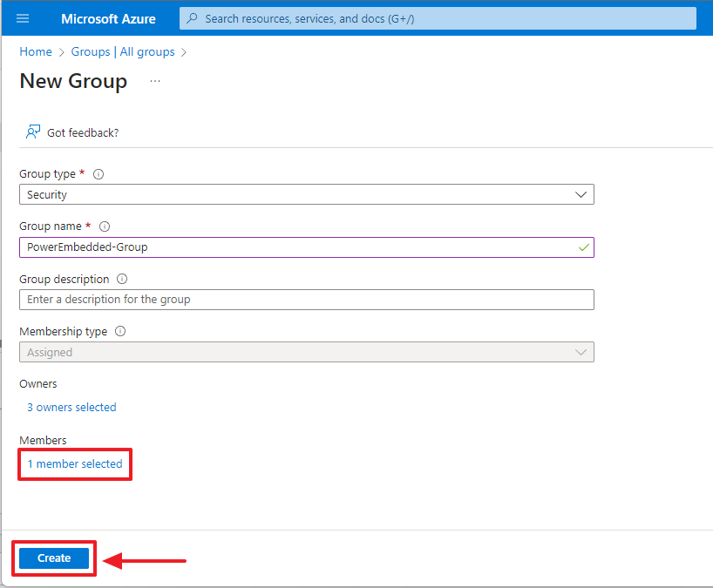Open the hamburger portal menu
Viewport: 713px width, 588px height.
tap(23, 18)
